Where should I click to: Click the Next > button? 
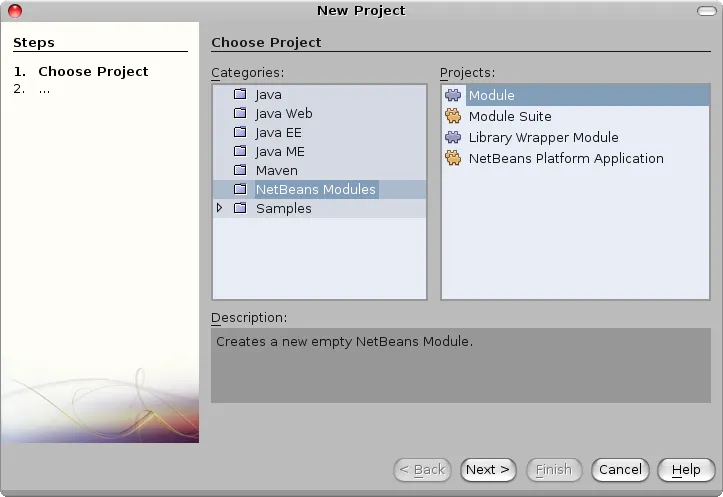tap(488, 469)
